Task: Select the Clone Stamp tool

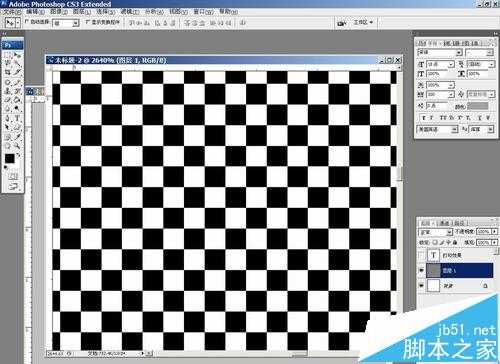Action: (8, 91)
